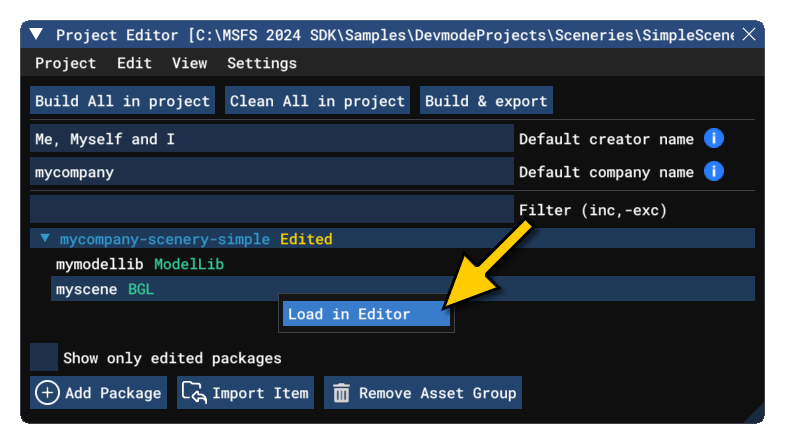This screenshot has height=444, width=785.
Task: Open the Project menu
Action: coord(66,63)
